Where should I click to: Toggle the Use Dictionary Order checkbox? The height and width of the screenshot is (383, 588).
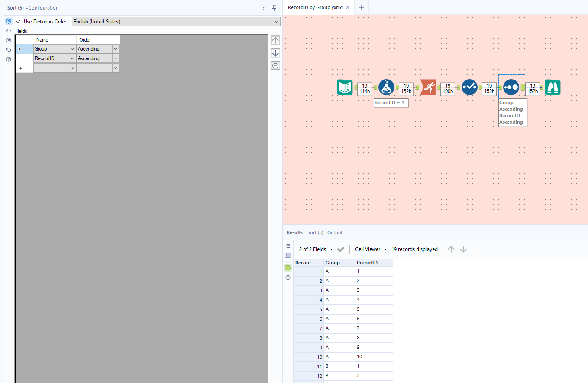pyautogui.click(x=18, y=21)
